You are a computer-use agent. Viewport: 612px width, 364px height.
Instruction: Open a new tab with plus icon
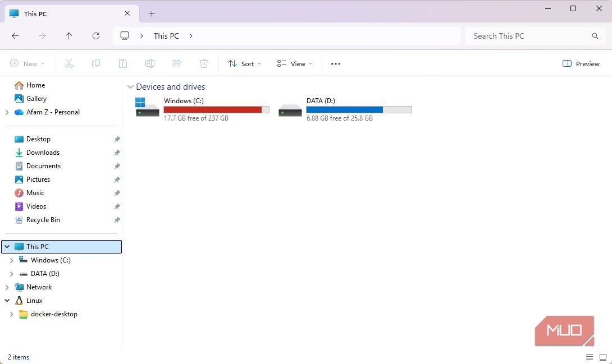(x=152, y=14)
